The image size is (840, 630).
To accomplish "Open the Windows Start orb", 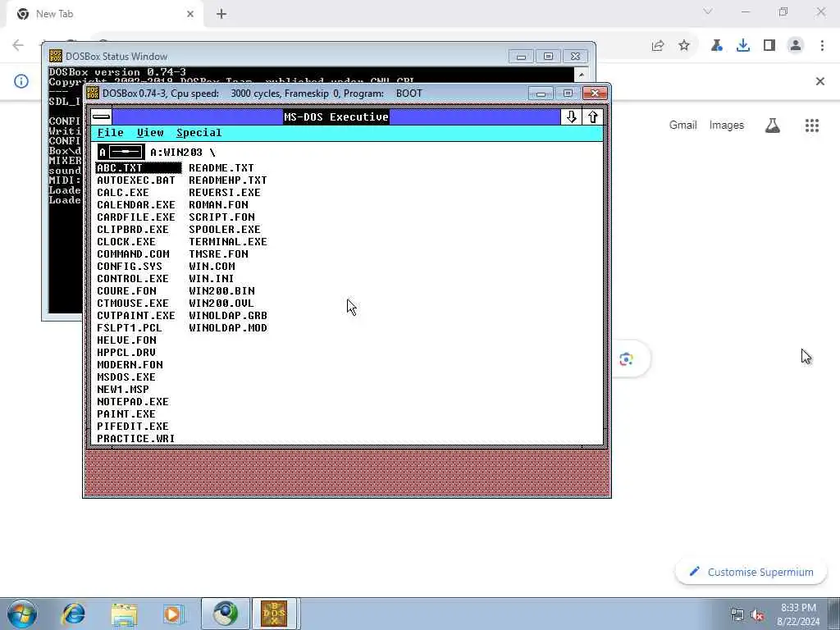I will click(22, 614).
